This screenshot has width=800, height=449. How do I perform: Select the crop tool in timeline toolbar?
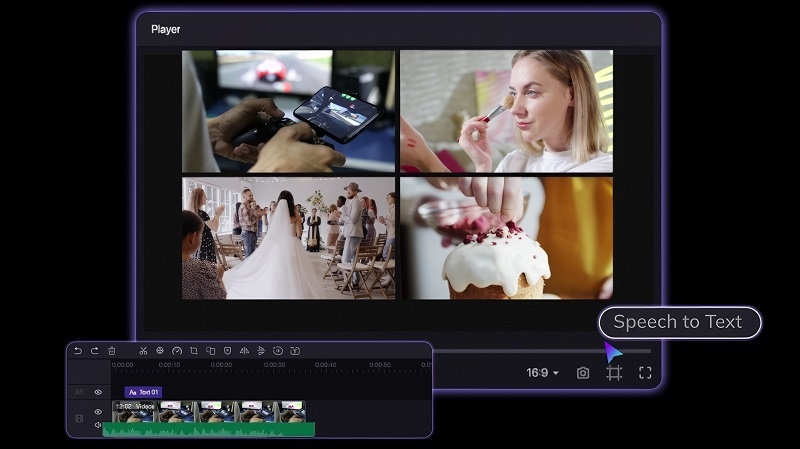[x=193, y=351]
